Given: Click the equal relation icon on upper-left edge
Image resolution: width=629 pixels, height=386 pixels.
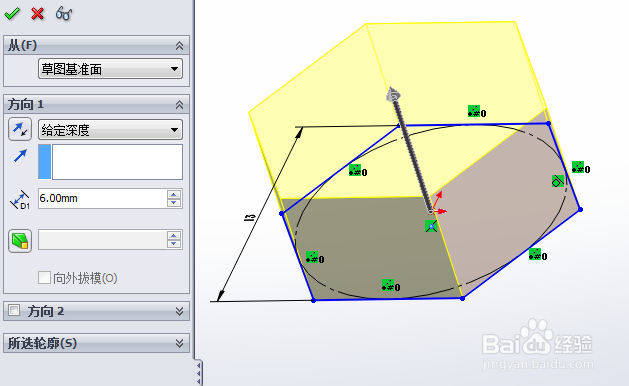Looking at the screenshot, I should click(x=358, y=171).
